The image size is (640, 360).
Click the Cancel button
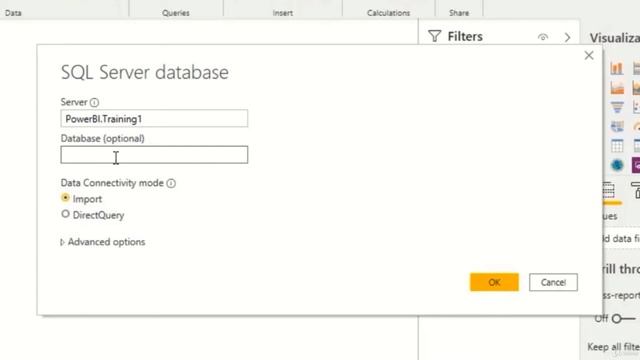coord(553,282)
